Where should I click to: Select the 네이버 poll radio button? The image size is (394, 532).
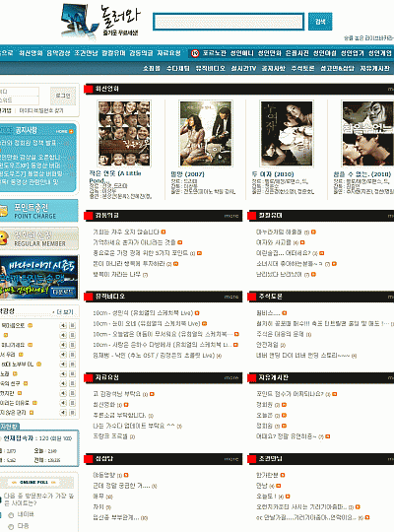click(x=11, y=515)
